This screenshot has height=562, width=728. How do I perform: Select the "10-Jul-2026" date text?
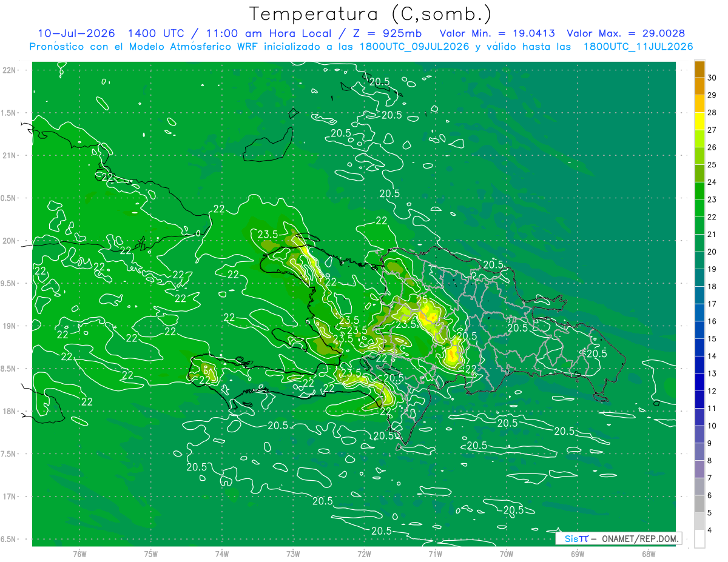76,33
